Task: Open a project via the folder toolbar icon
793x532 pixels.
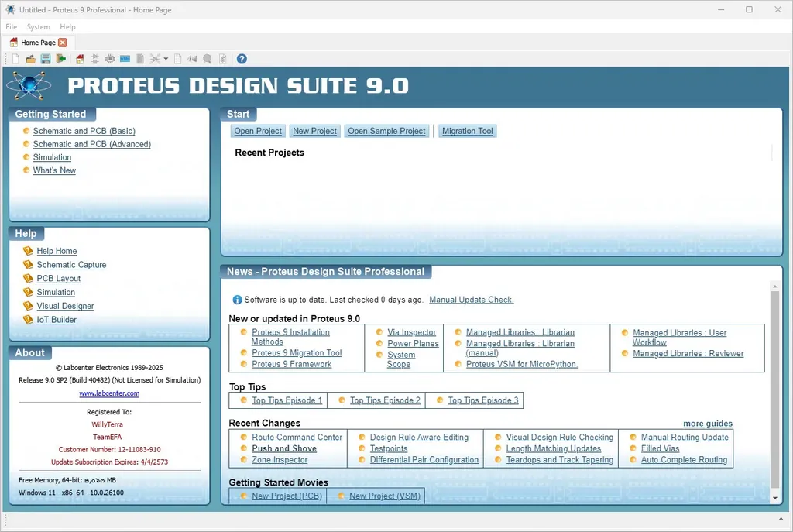Action: [x=30, y=59]
